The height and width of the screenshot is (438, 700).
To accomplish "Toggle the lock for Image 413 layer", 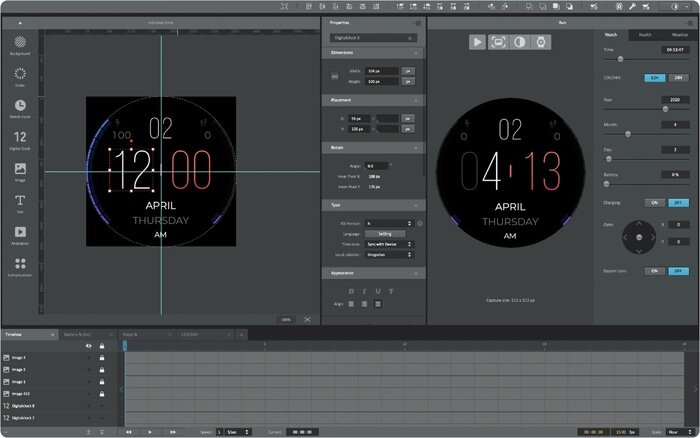I will pos(102,394).
